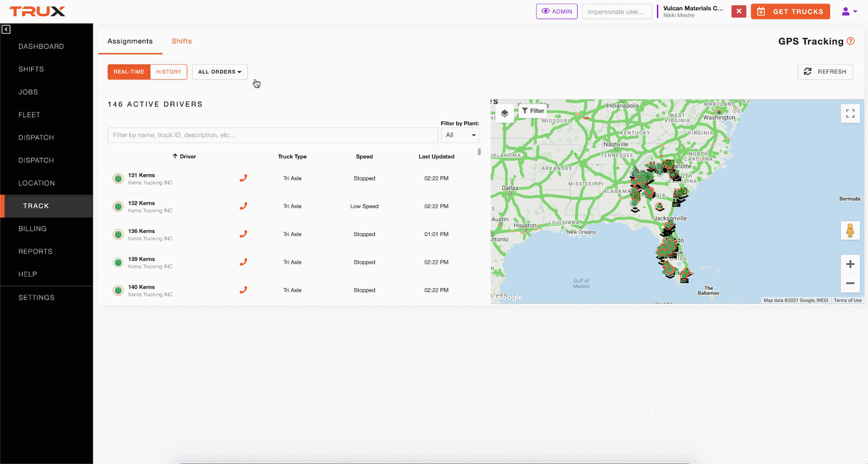
Task: Switch to Real-Time tracking mode
Action: point(129,72)
